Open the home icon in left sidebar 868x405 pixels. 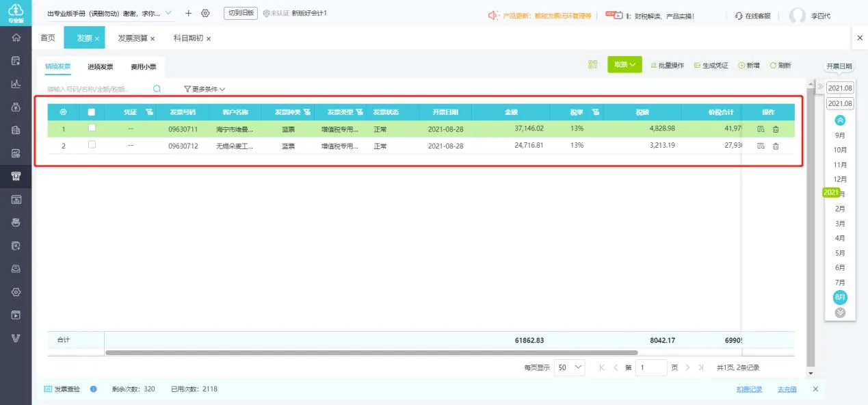pyautogui.click(x=16, y=37)
